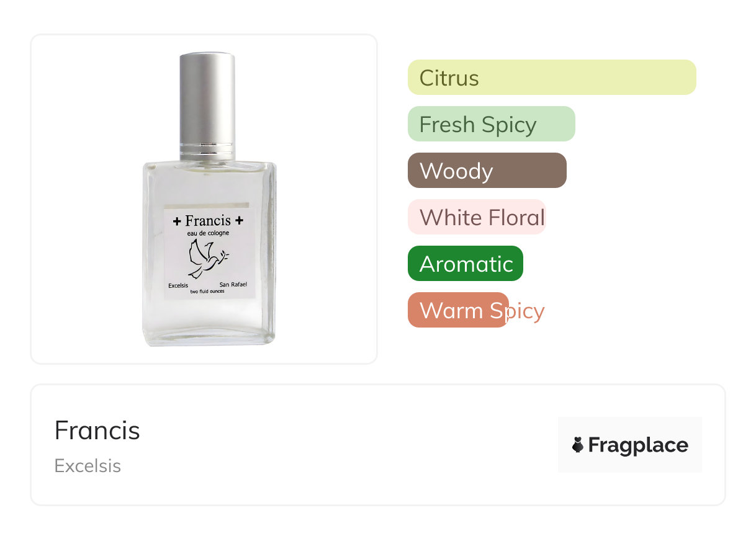Click Excelsis text on the bottle label

tap(179, 286)
